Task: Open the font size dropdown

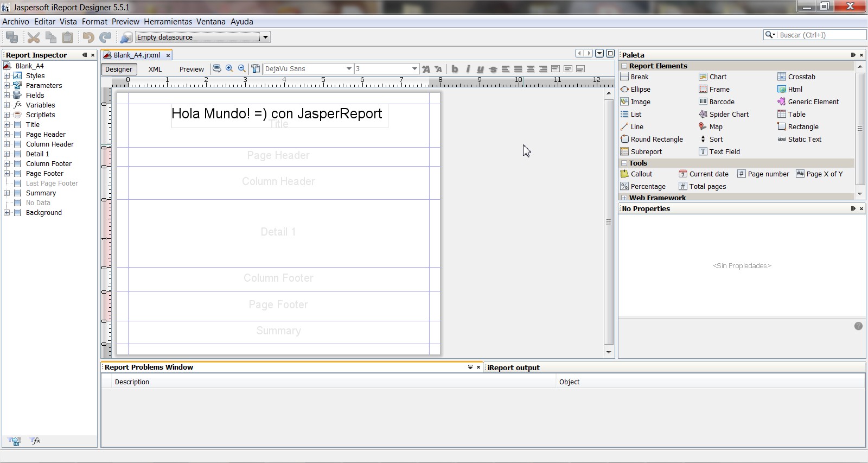Action: (414, 69)
